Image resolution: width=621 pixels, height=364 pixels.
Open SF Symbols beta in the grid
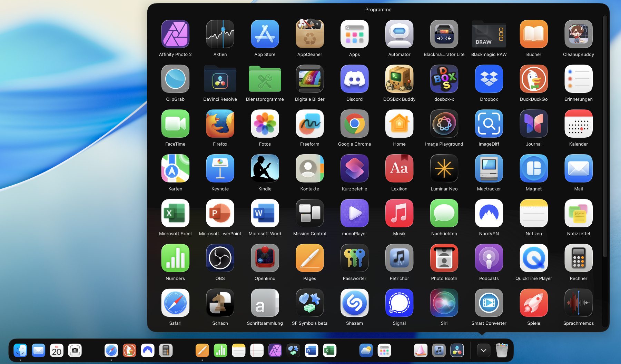[x=309, y=303]
